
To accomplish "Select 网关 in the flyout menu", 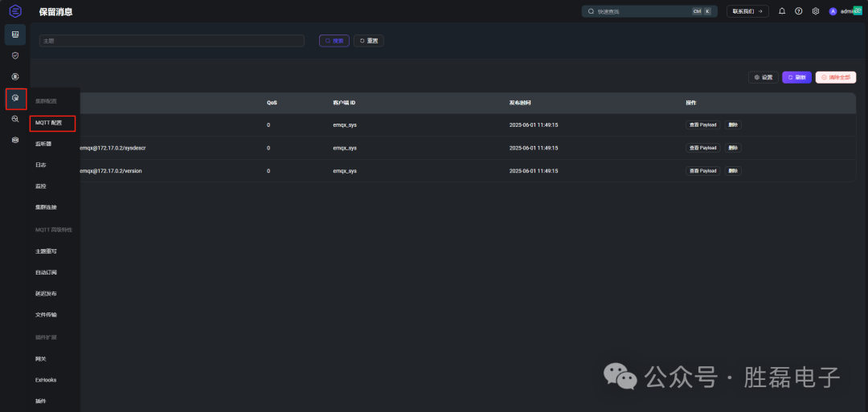I will [40, 359].
